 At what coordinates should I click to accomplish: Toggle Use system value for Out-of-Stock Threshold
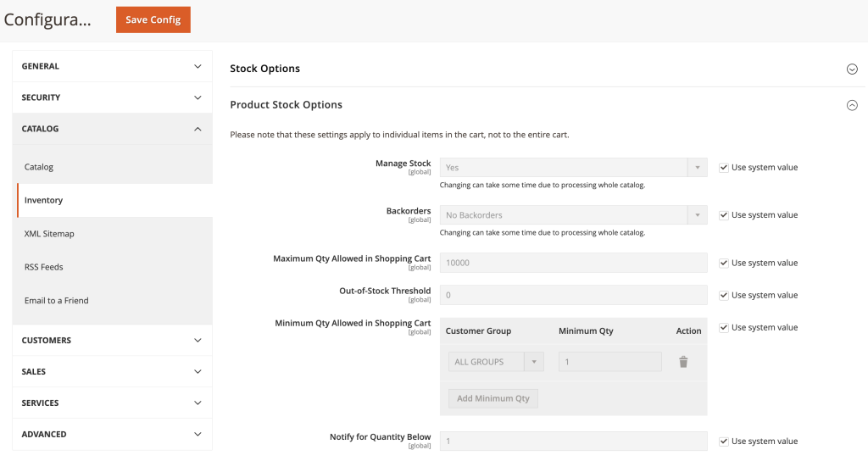[724, 295]
